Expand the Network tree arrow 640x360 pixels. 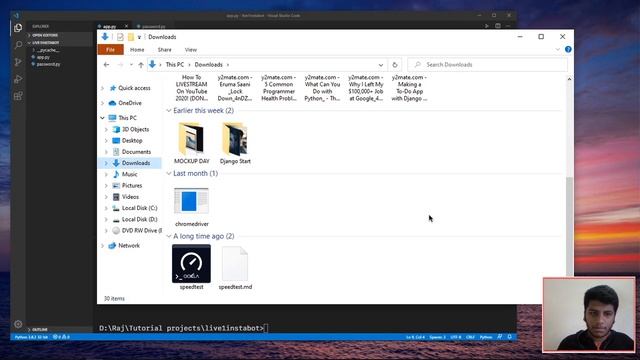tap(102, 246)
